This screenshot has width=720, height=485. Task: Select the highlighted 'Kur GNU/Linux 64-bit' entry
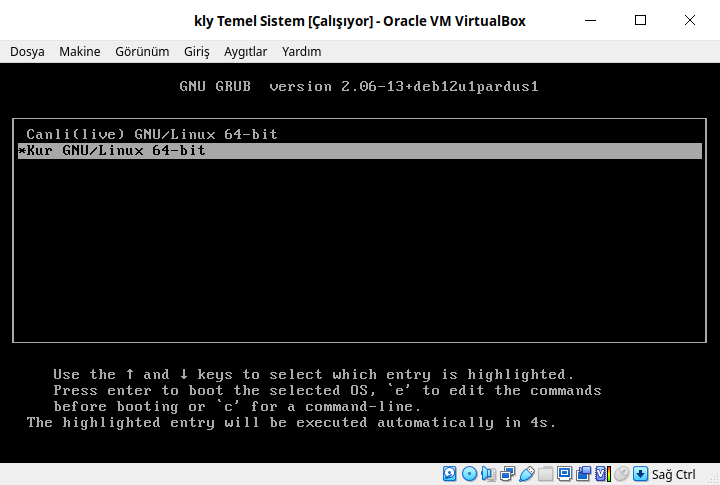click(x=115, y=150)
